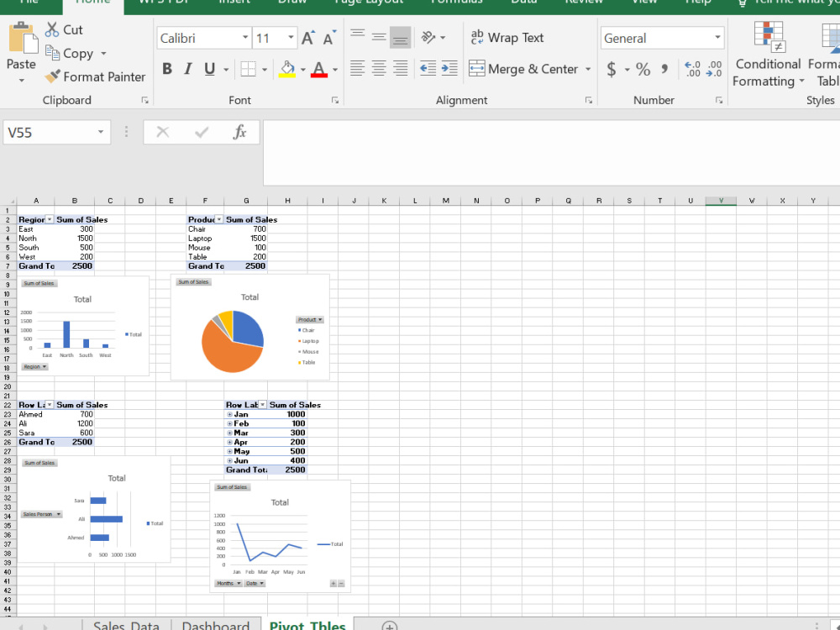Open Alignment dialog launcher

tap(588, 100)
